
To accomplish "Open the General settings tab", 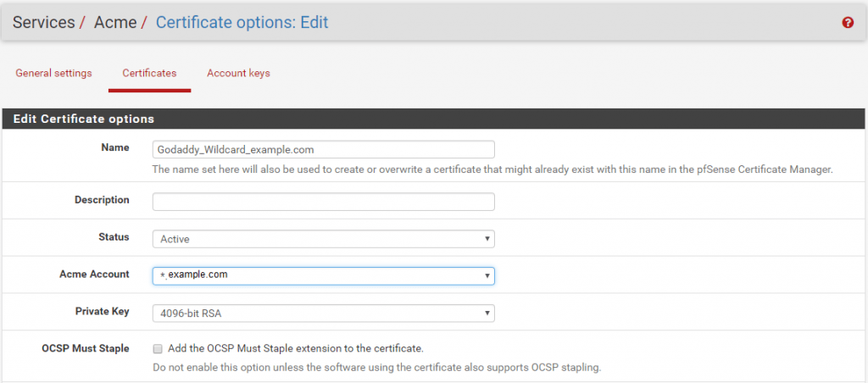I will click(x=53, y=73).
